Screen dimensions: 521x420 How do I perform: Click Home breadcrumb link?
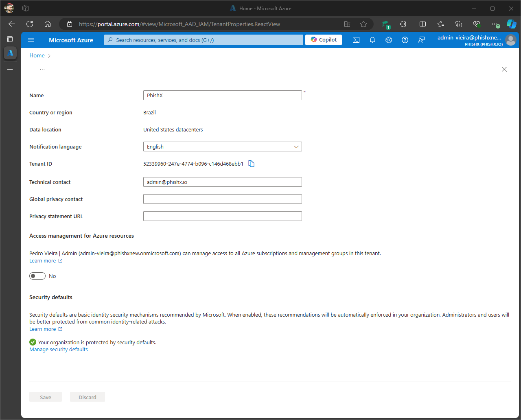pyautogui.click(x=37, y=55)
